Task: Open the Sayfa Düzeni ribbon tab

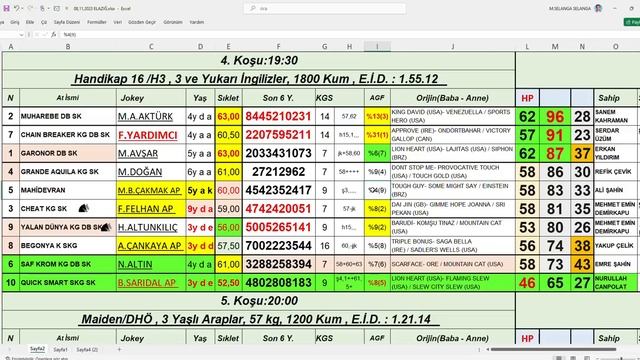Action: click(x=67, y=22)
